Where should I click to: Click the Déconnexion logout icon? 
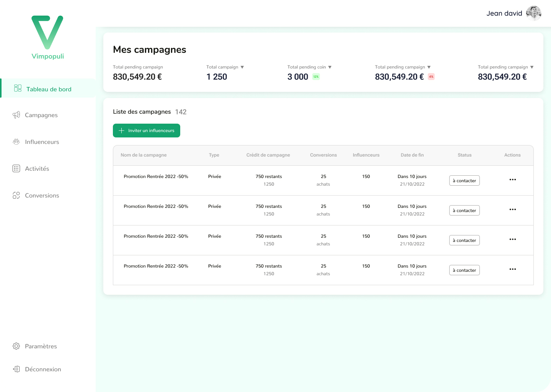coord(16,369)
